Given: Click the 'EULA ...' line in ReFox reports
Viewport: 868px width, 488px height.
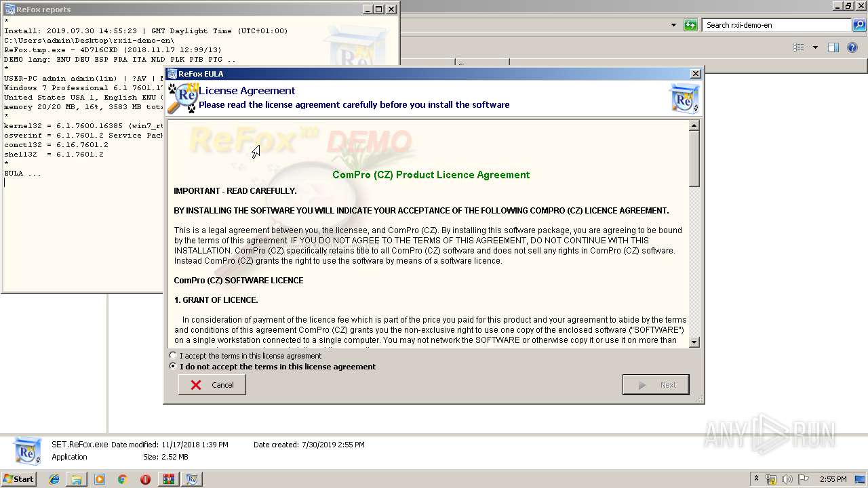Looking at the screenshot, I should [22, 174].
